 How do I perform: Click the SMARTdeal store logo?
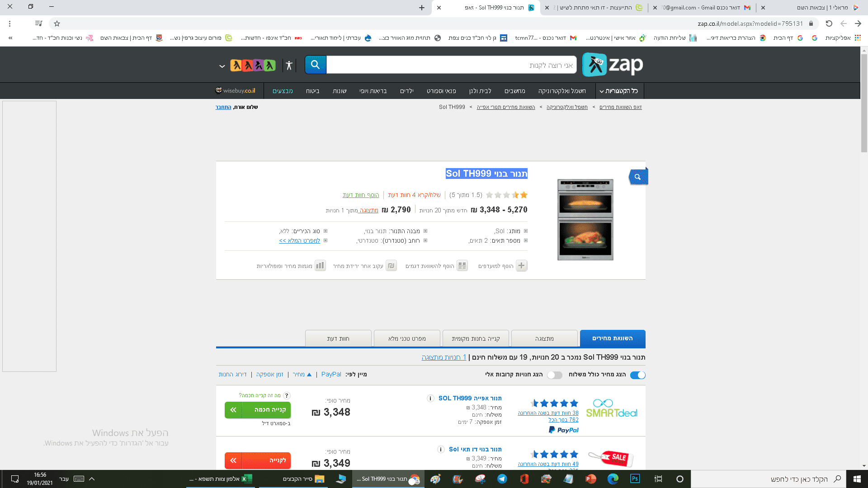pyautogui.click(x=612, y=408)
